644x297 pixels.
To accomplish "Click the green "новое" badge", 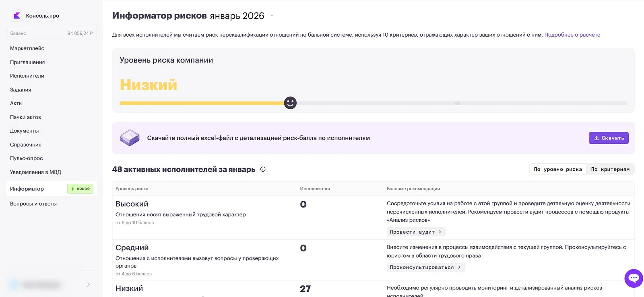I will (80, 189).
